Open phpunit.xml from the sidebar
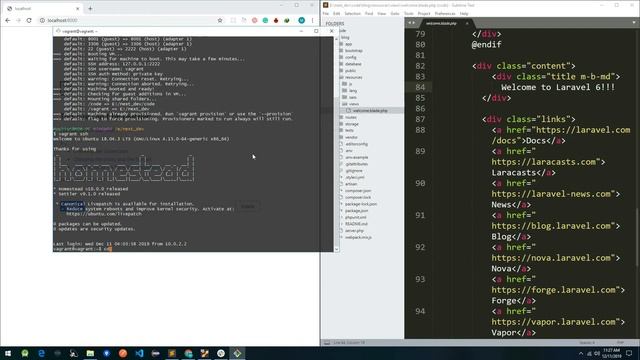640x360 pixels. (x=356, y=217)
